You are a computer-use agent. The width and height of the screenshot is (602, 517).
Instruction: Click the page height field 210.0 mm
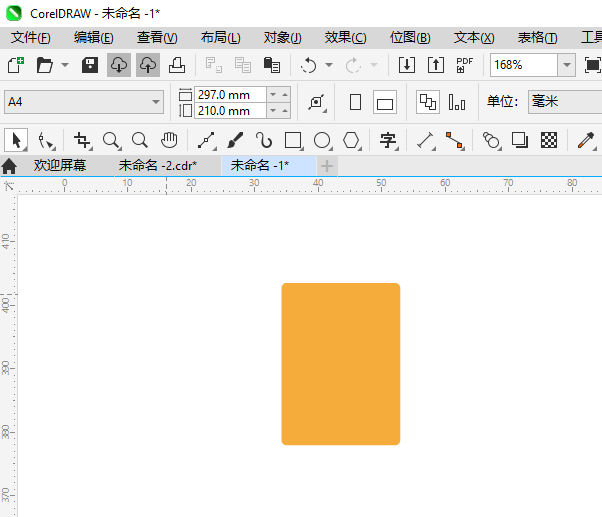click(x=230, y=111)
